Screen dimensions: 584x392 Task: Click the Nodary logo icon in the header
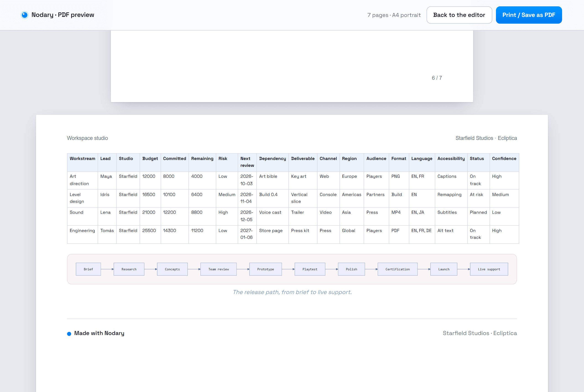pos(24,15)
